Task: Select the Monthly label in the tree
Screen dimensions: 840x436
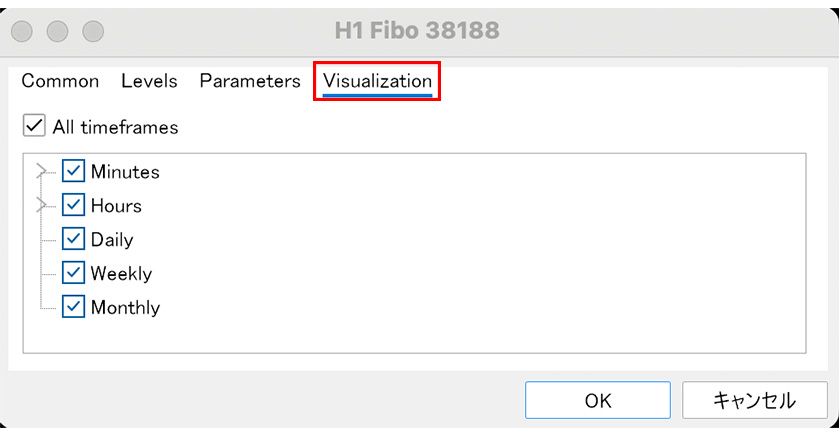Action: 125,307
